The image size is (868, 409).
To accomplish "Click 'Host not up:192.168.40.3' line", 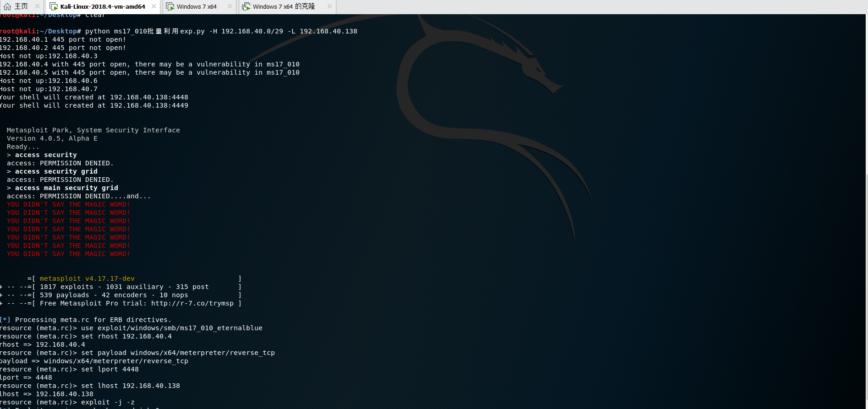I will tap(49, 56).
